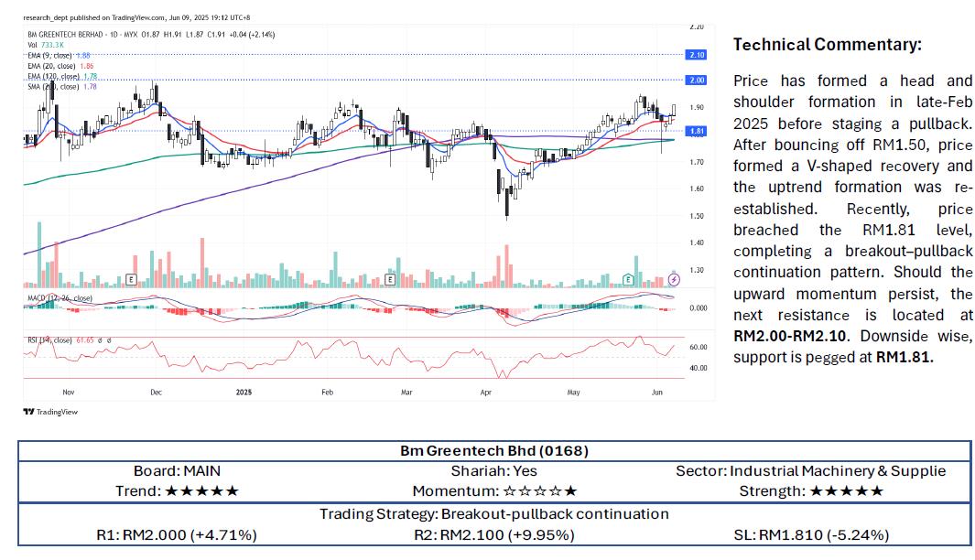The image size is (975, 560).
Task: Click the Jun label on the time axis
Action: tap(657, 393)
